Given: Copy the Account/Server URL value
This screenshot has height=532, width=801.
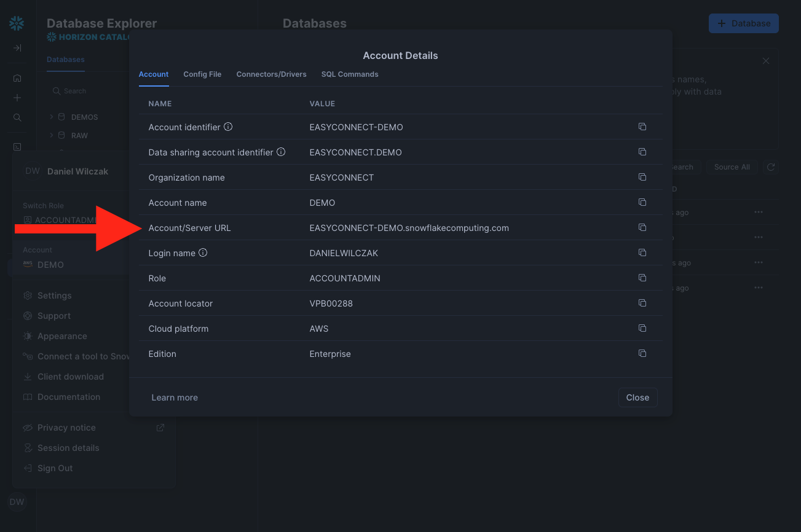Looking at the screenshot, I should pyautogui.click(x=642, y=228).
